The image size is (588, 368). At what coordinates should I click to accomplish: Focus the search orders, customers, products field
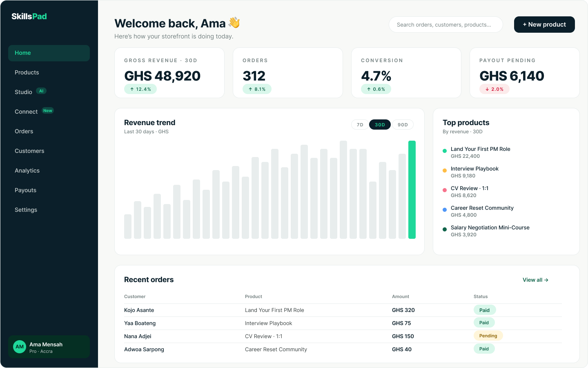pos(446,25)
